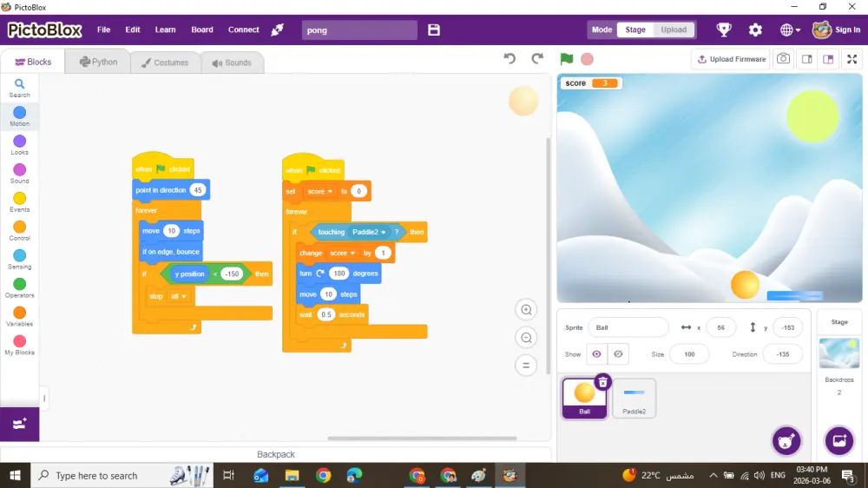The image size is (868, 488).
Task: Open File Explorer from the taskbar
Action: coord(292,475)
